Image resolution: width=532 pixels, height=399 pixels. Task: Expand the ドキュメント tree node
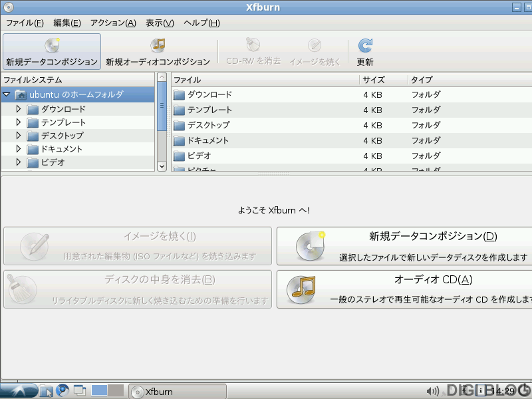(x=19, y=149)
